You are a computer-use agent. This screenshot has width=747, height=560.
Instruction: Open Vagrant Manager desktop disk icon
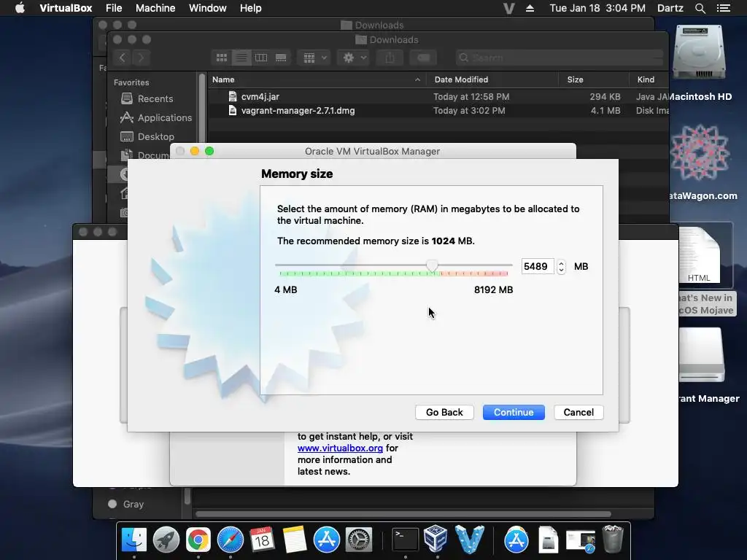(701, 355)
